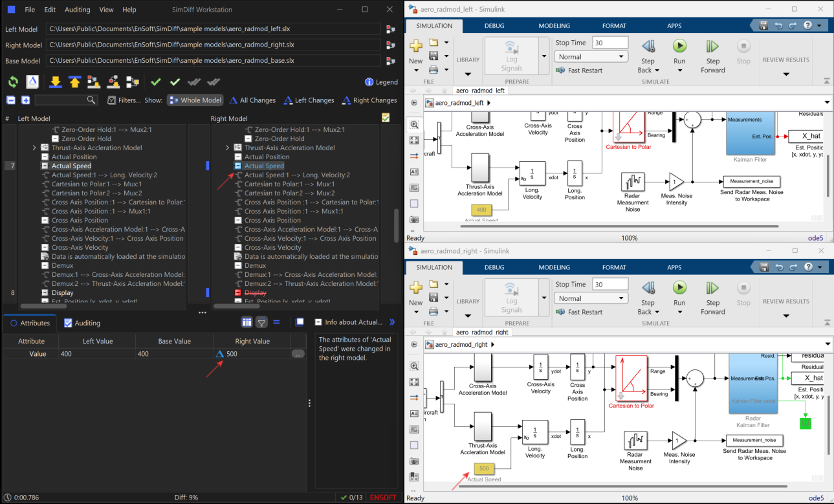Click the second green checkmark in SimDiff toolbar

click(x=175, y=82)
